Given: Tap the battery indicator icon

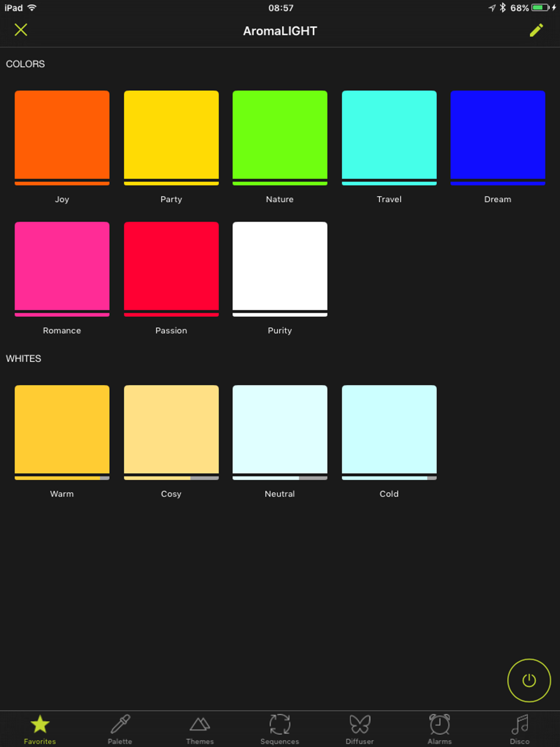Looking at the screenshot, I should click(541, 8).
